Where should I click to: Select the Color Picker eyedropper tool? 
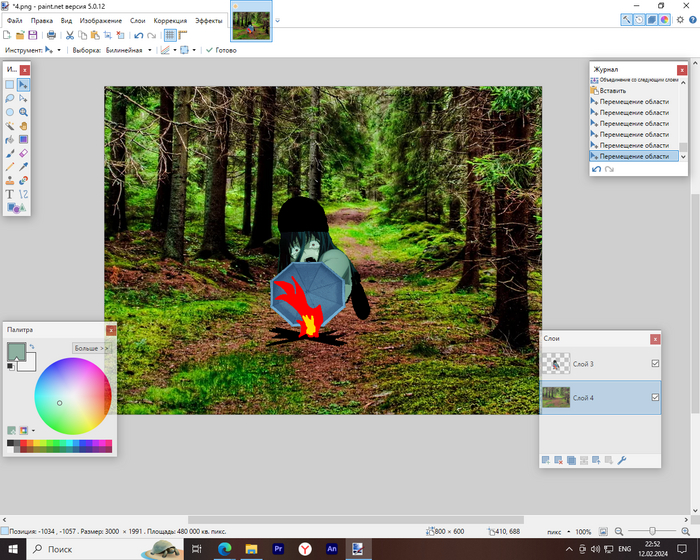[23, 167]
